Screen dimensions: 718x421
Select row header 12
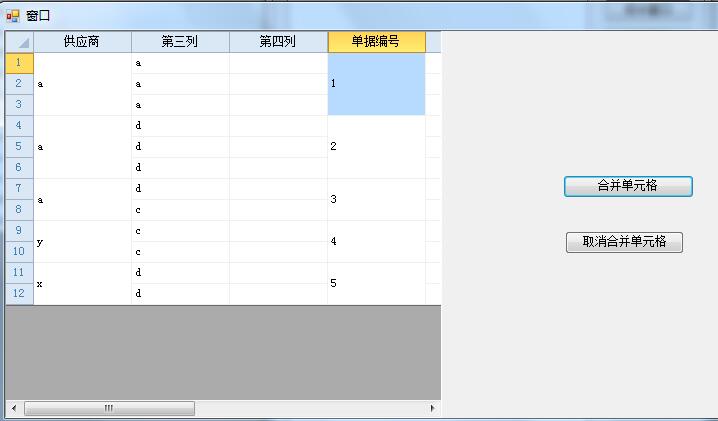[19, 294]
